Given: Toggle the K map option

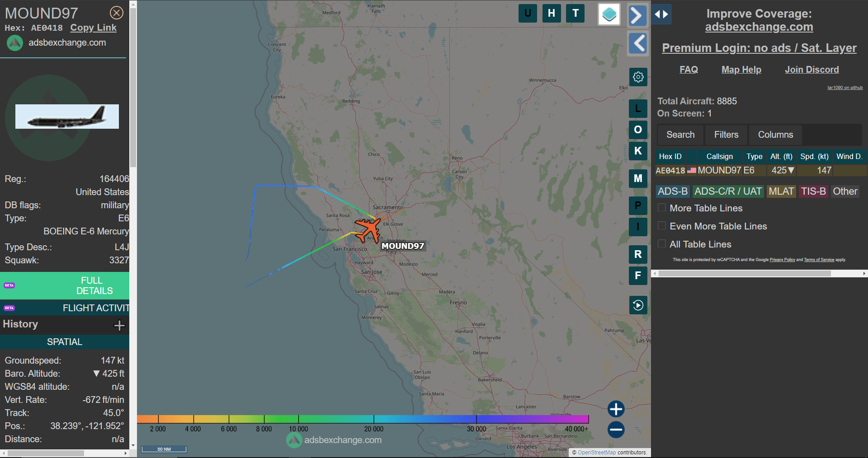Looking at the screenshot, I should (x=638, y=151).
